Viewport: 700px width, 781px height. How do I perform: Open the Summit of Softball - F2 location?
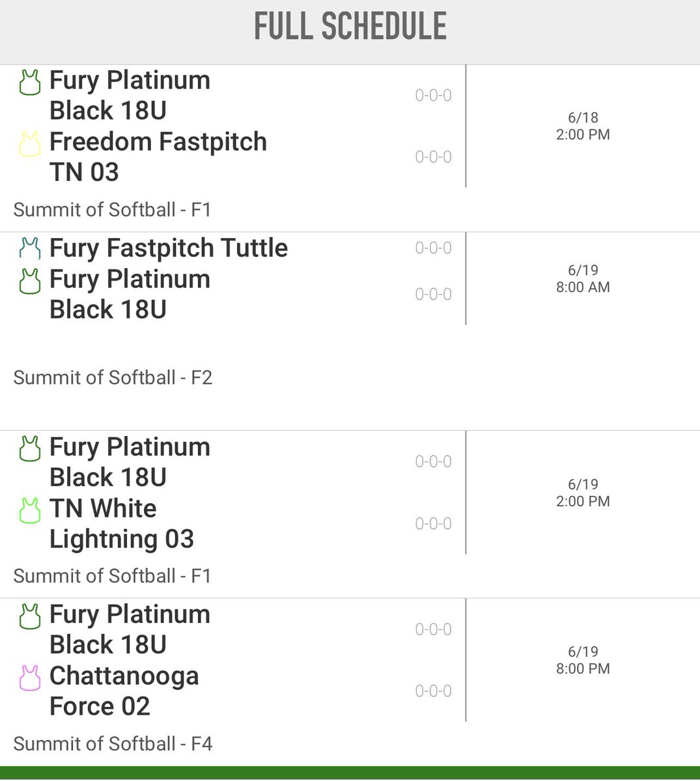pyautogui.click(x=113, y=377)
